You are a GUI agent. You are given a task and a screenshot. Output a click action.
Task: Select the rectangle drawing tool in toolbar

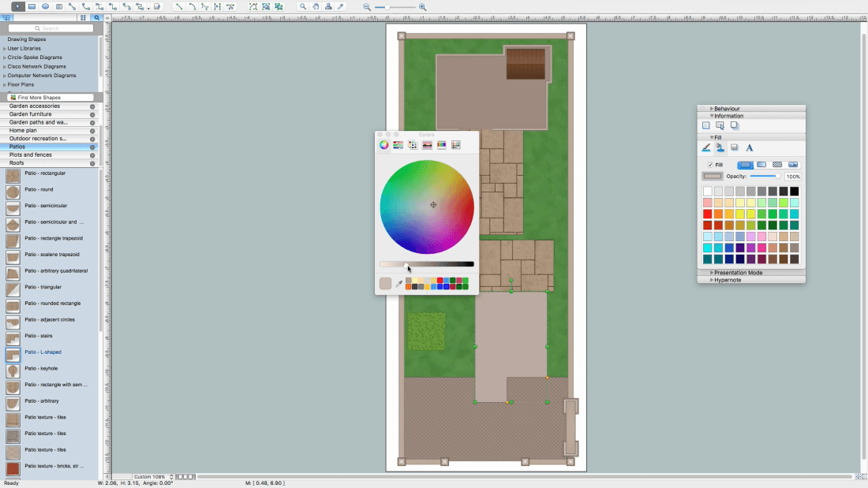pos(32,6)
